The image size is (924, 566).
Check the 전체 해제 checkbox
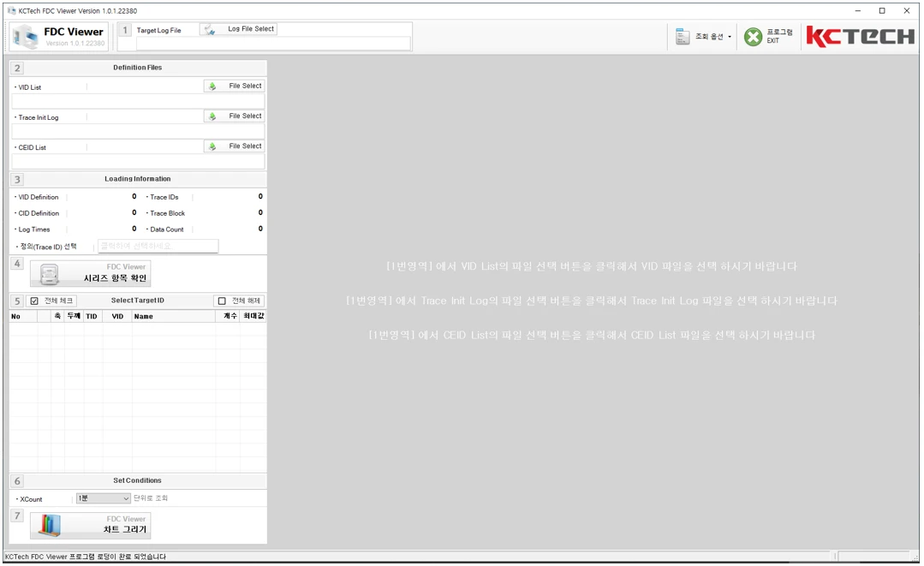[222, 301]
